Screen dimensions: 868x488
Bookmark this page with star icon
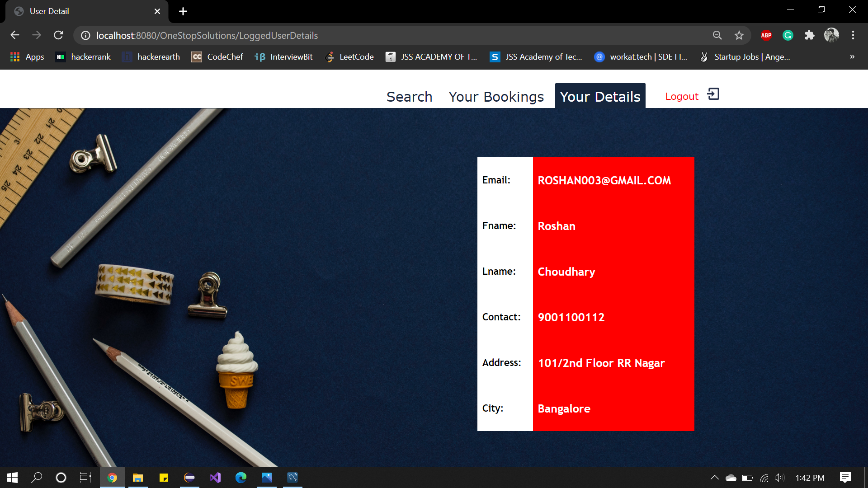coord(739,35)
